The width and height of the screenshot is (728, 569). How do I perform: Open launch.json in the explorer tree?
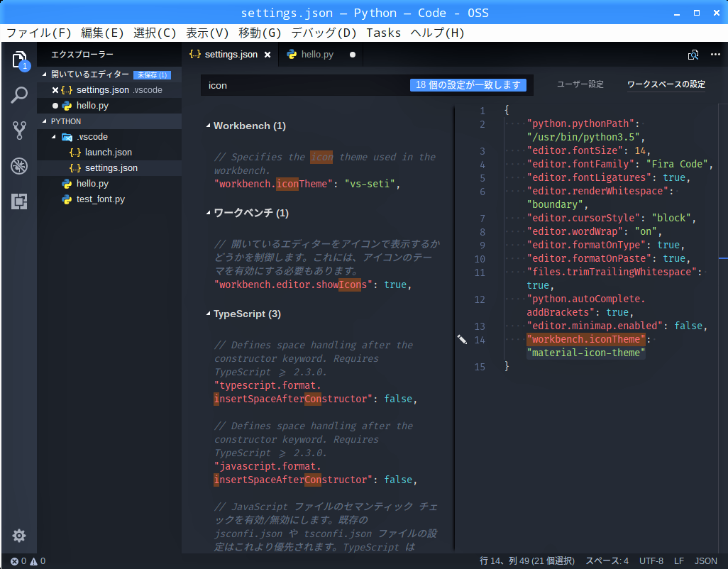point(109,153)
